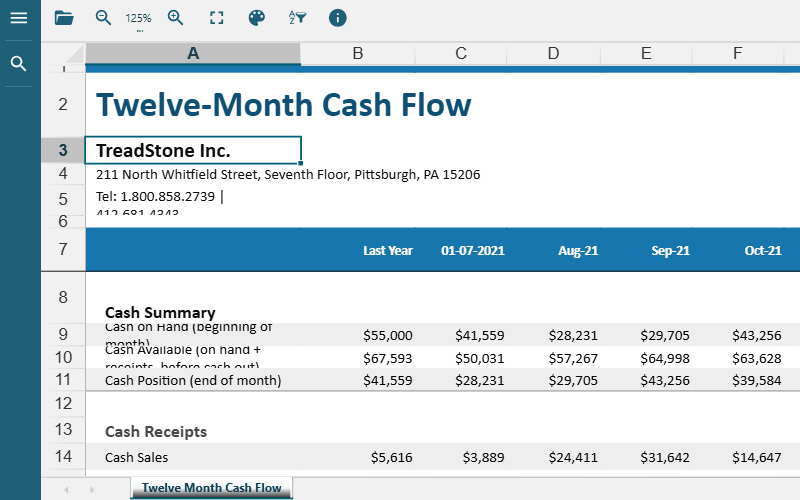Select row 11 header

coord(63,380)
